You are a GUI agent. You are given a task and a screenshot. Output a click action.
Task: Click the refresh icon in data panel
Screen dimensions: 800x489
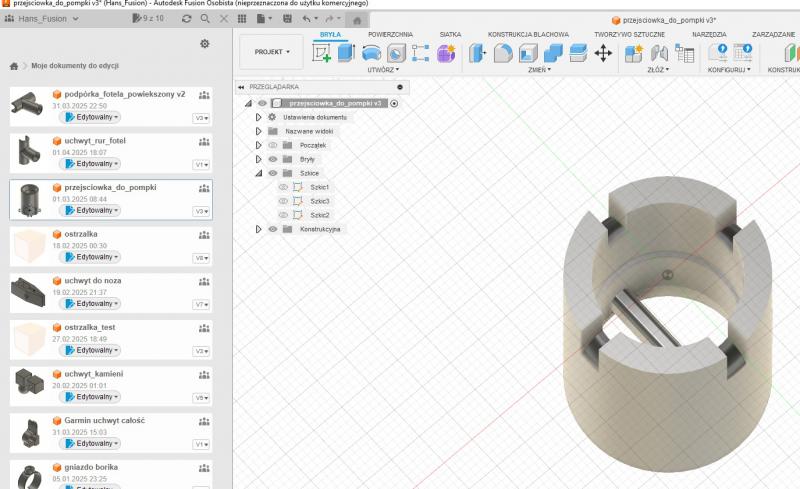coord(187,19)
